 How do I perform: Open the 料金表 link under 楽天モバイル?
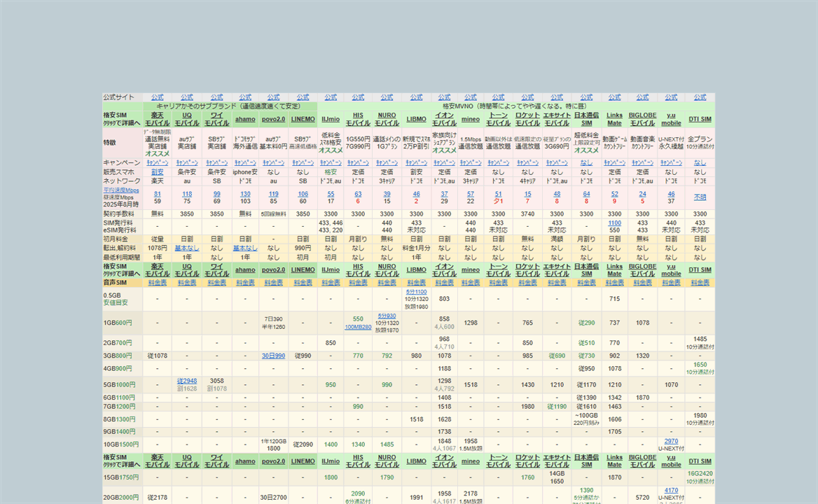(157, 283)
